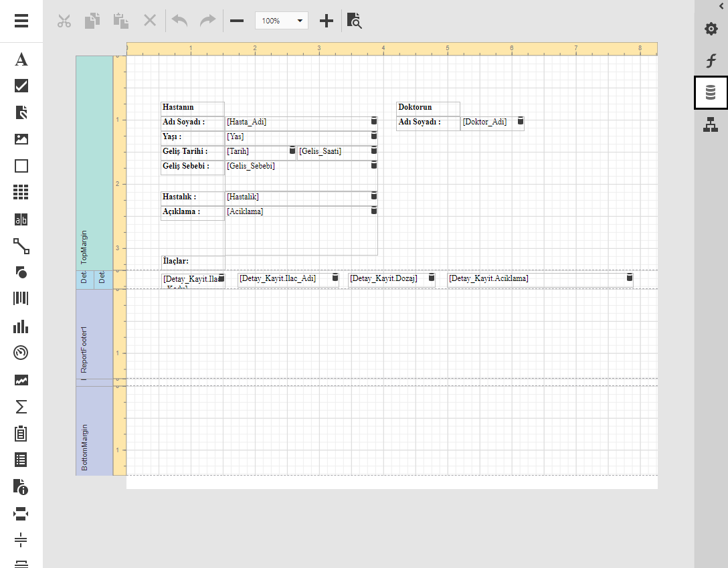Select the Label tool in toolbox

click(x=21, y=60)
